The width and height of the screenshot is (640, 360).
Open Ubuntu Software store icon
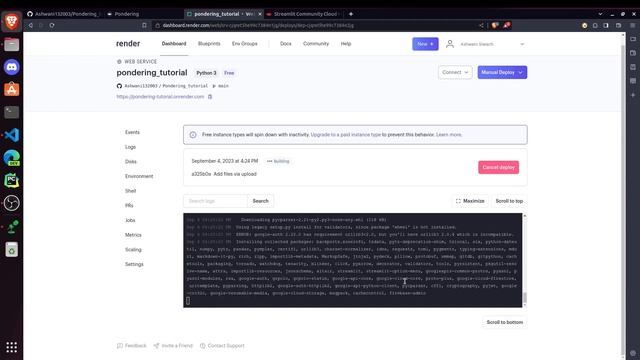11,89
